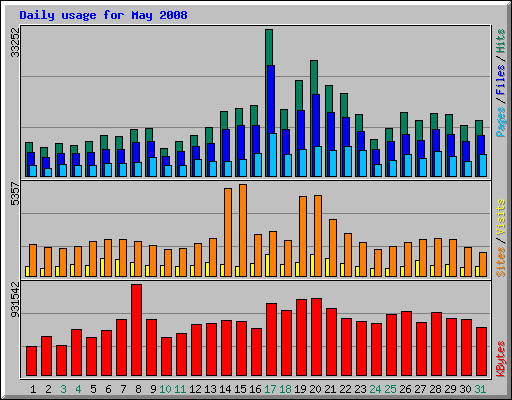Click the red KBytes bar for day 8
The height and width of the screenshot is (400, 512).
click(136, 330)
